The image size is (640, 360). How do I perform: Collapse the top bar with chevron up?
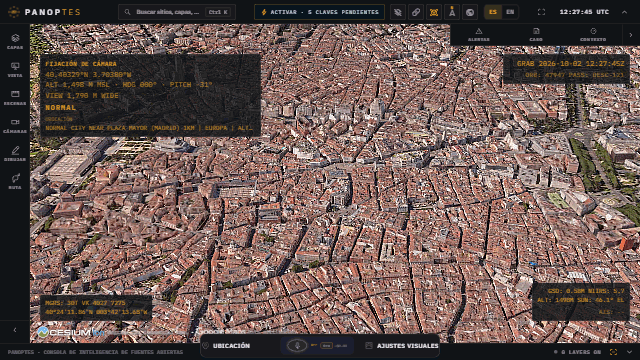click(624, 12)
